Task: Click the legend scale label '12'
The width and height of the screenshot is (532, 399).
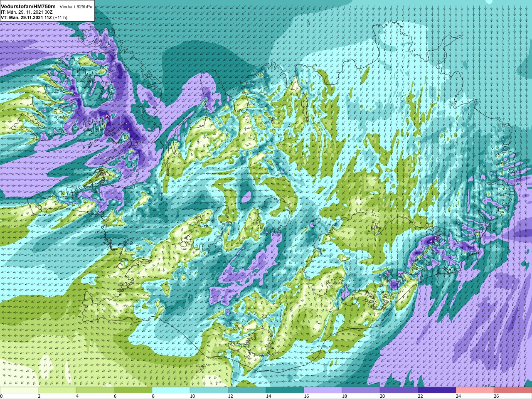Action: point(231,396)
